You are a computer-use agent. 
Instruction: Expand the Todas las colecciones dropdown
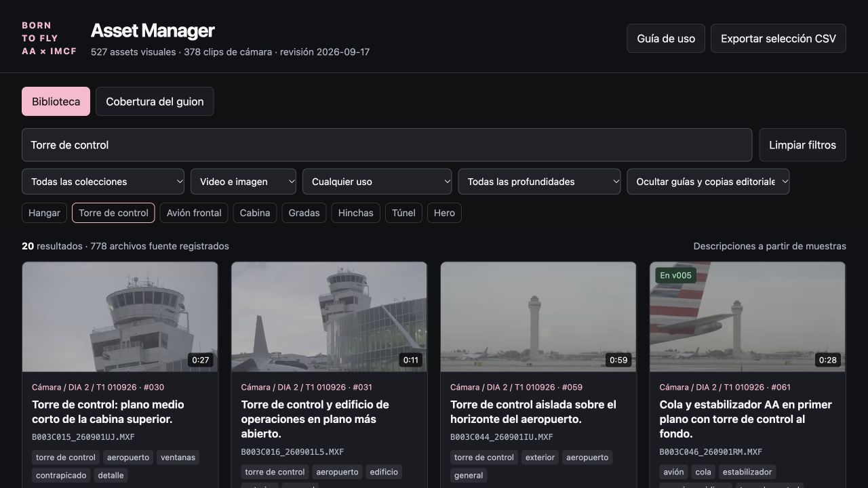click(x=103, y=182)
